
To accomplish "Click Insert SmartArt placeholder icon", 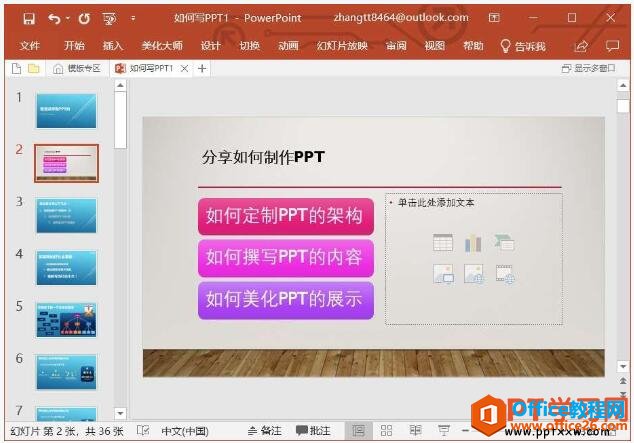I will tap(504, 243).
